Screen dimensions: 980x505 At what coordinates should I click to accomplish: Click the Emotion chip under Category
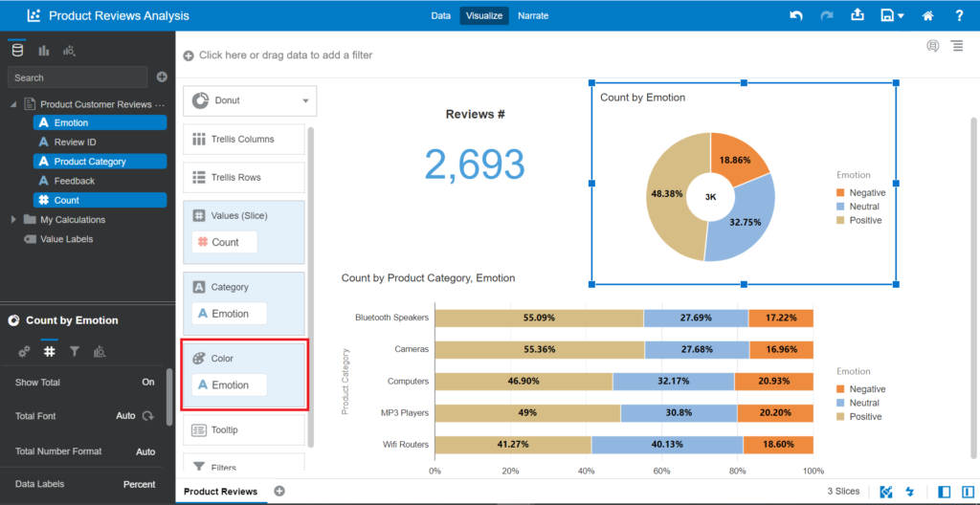[230, 313]
